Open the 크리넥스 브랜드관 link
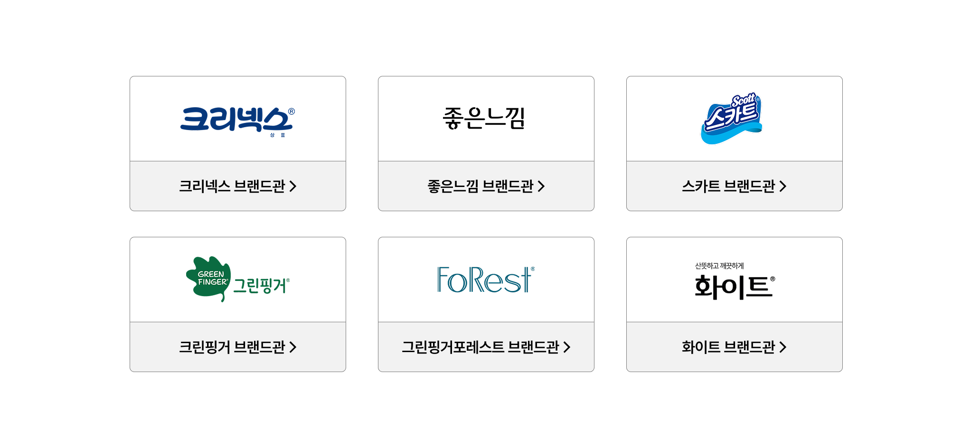This screenshot has height=448, width=980. point(232,186)
